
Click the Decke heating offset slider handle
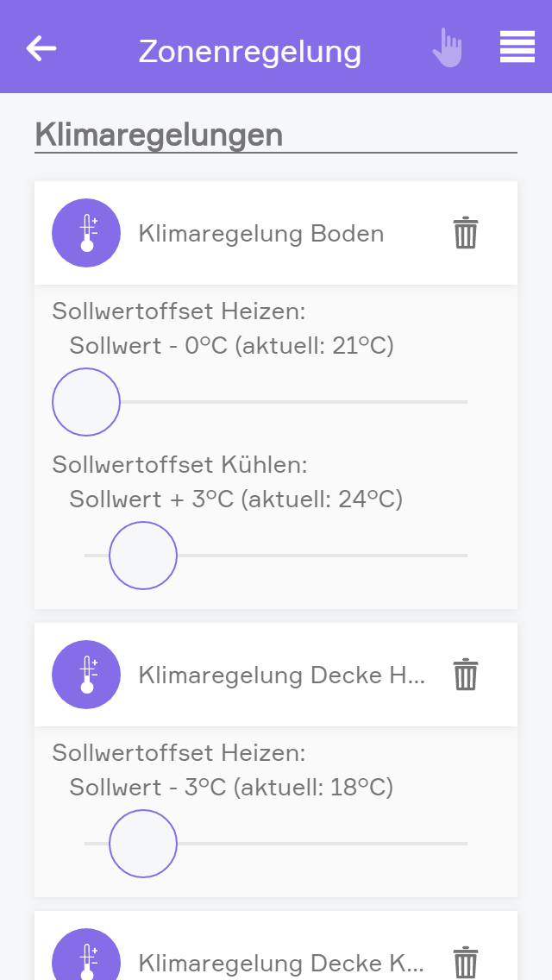143,844
